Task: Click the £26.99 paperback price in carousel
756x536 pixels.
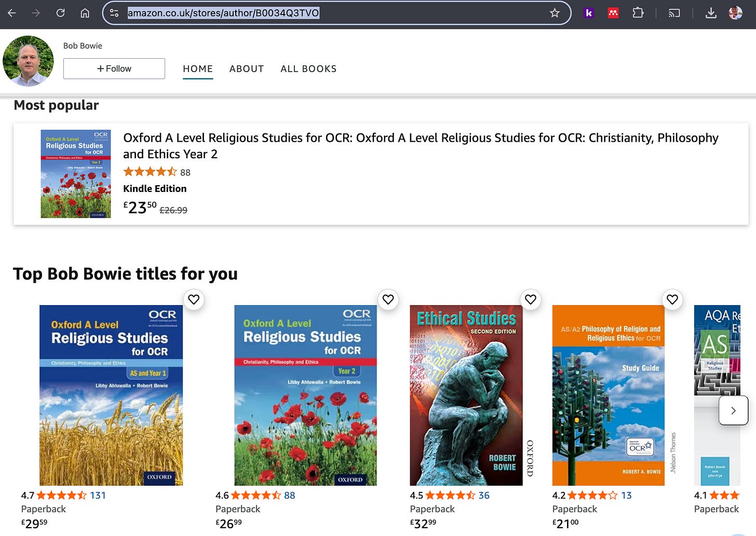Action: 228,524
